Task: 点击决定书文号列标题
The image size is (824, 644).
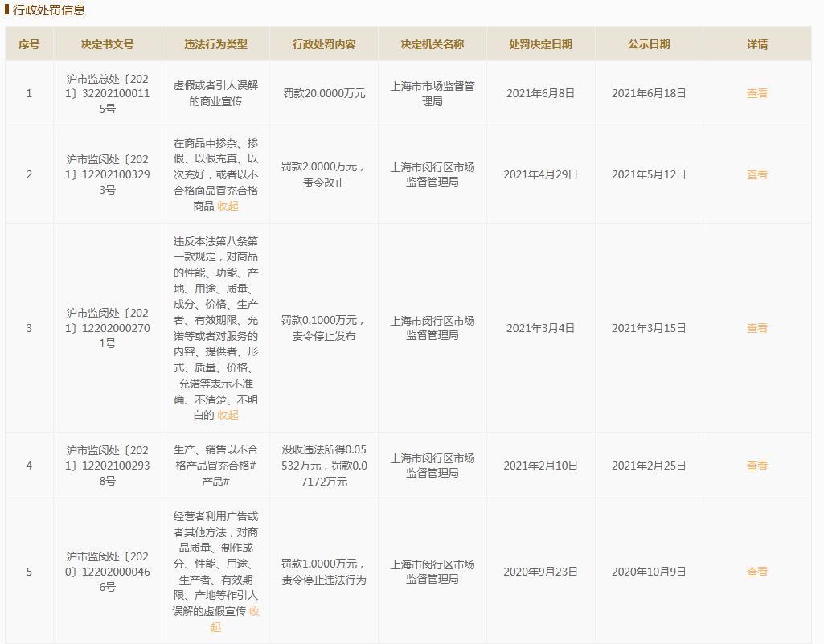Action: pyautogui.click(x=107, y=44)
